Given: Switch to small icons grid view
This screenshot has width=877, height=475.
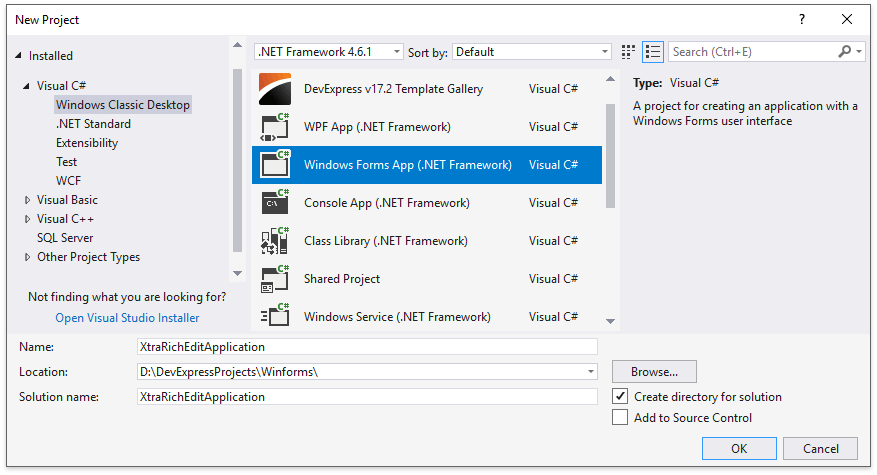Looking at the screenshot, I should coord(629,52).
